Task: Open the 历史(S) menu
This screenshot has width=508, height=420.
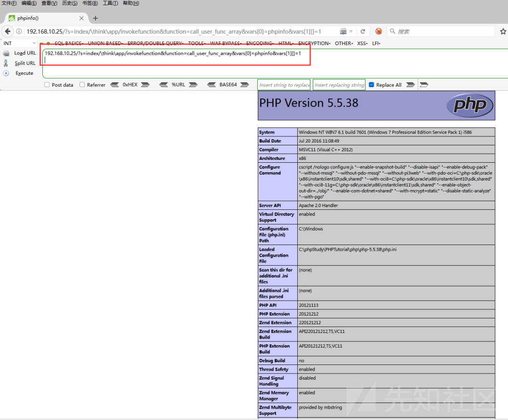Action: click(x=70, y=3)
